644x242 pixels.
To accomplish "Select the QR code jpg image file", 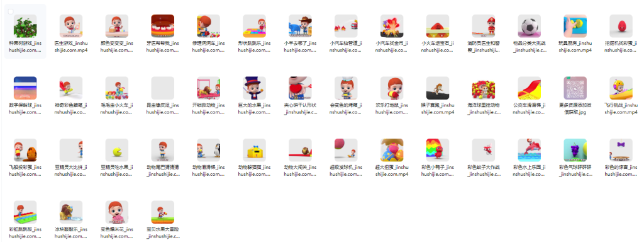I will point(575,88).
